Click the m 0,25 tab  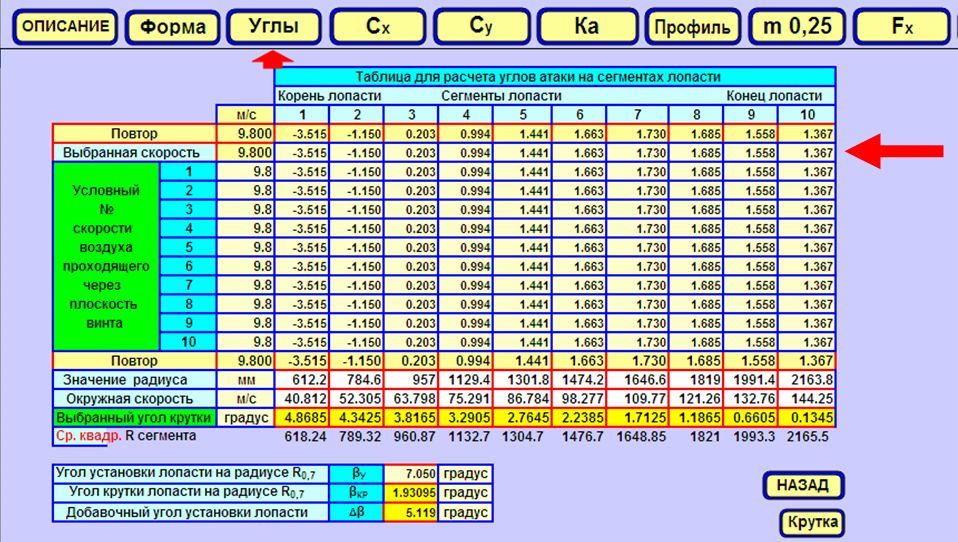coord(797,27)
